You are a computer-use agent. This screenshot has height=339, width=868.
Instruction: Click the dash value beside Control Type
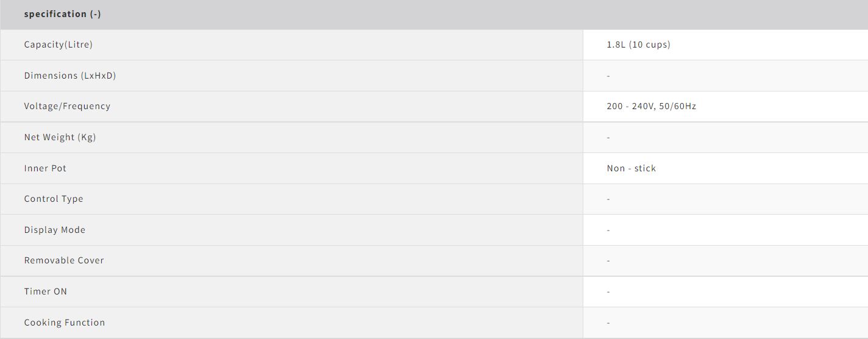[608, 199]
